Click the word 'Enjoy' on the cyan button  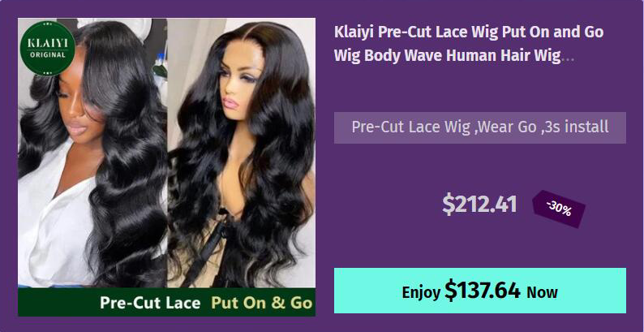click(x=421, y=292)
